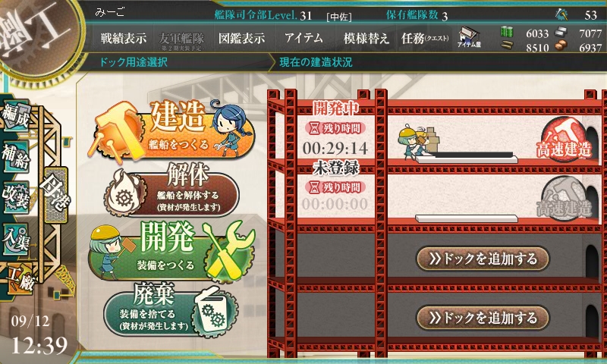Select 模様替え furniture menu
Image resolution: width=607 pixels, height=364 pixels.
tap(366, 38)
